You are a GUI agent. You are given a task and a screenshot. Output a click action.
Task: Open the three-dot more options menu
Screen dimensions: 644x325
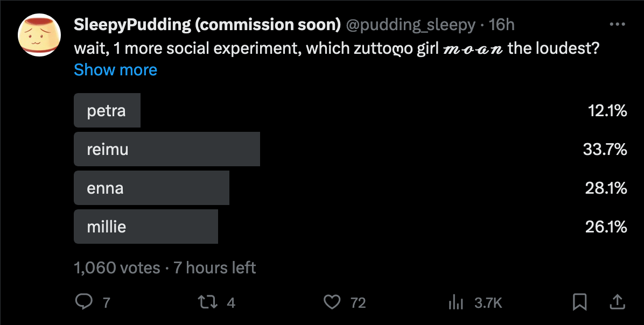(x=617, y=25)
